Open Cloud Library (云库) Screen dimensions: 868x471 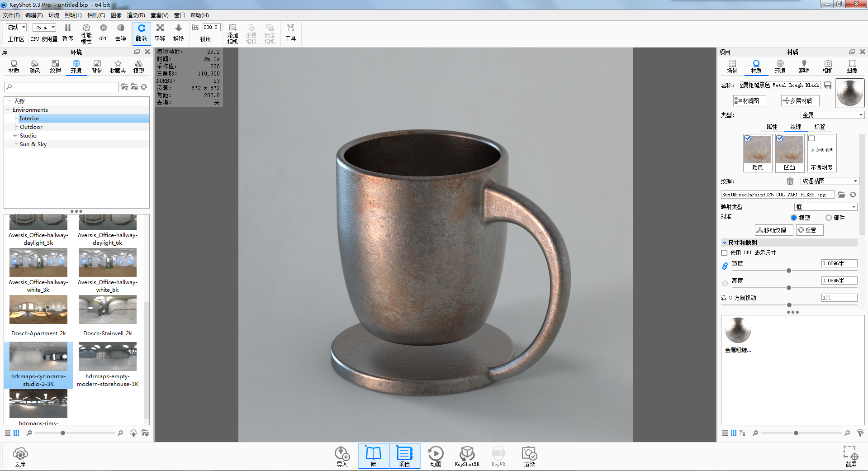[x=20, y=457]
